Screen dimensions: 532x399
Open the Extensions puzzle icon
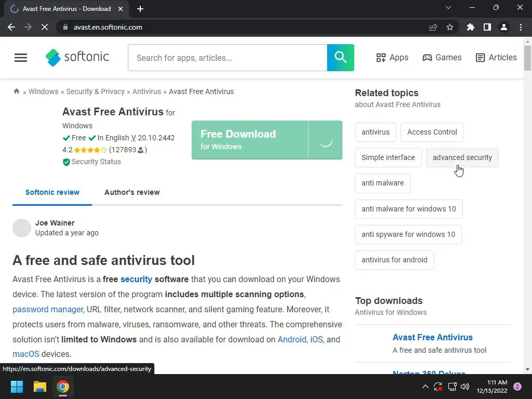click(471, 27)
